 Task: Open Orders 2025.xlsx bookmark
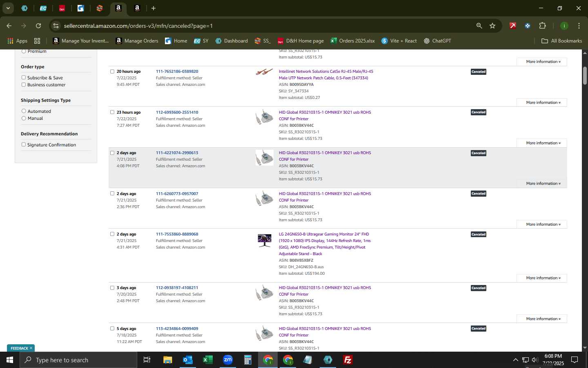353,41
